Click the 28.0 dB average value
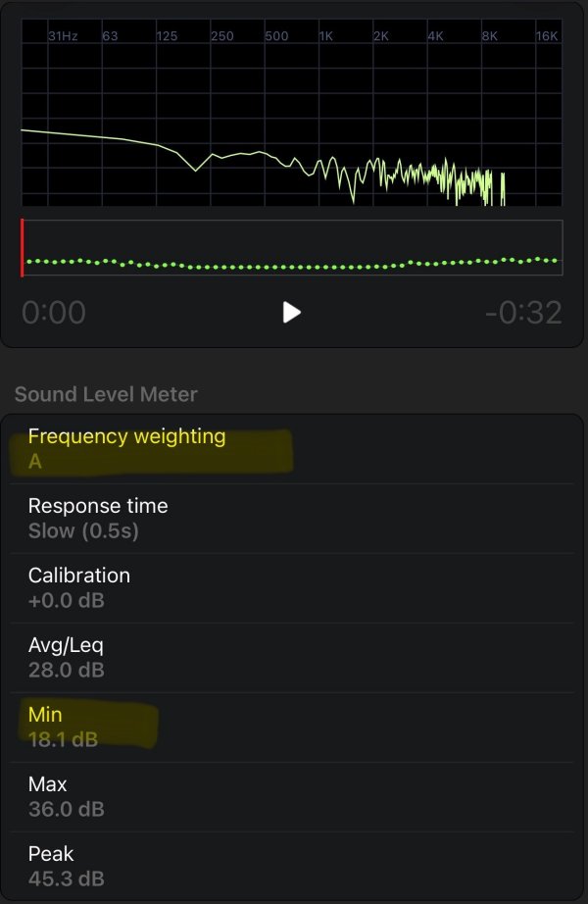 [67, 671]
